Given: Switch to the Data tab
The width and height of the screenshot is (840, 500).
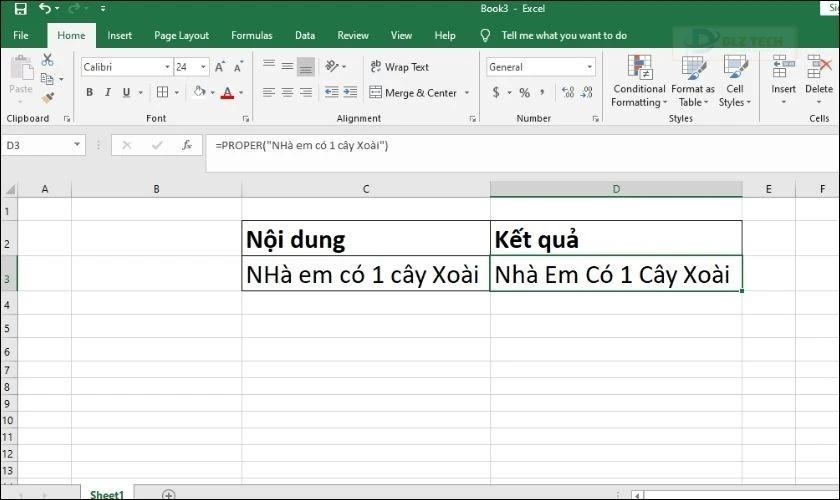Looking at the screenshot, I should click(x=305, y=35).
